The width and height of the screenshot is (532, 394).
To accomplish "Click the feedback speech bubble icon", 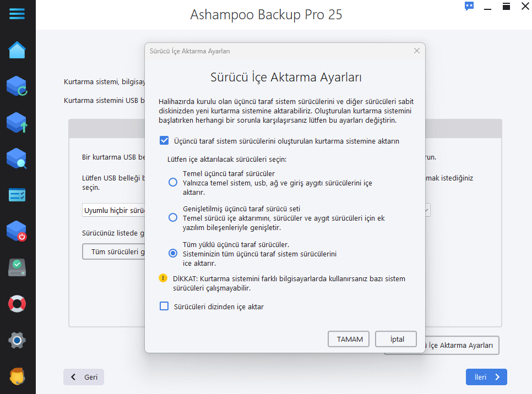I will (x=469, y=6).
